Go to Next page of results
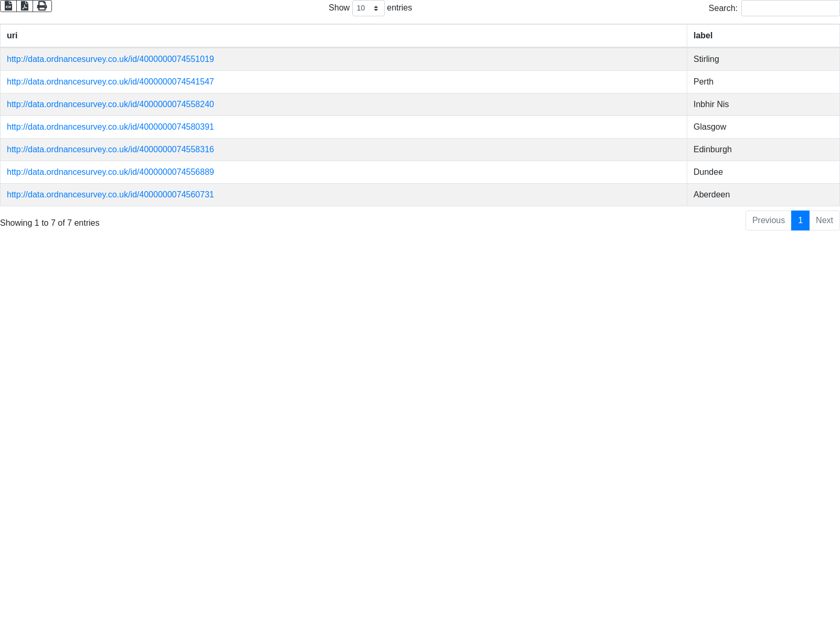Screen dimensions: 840x630 [824, 220]
